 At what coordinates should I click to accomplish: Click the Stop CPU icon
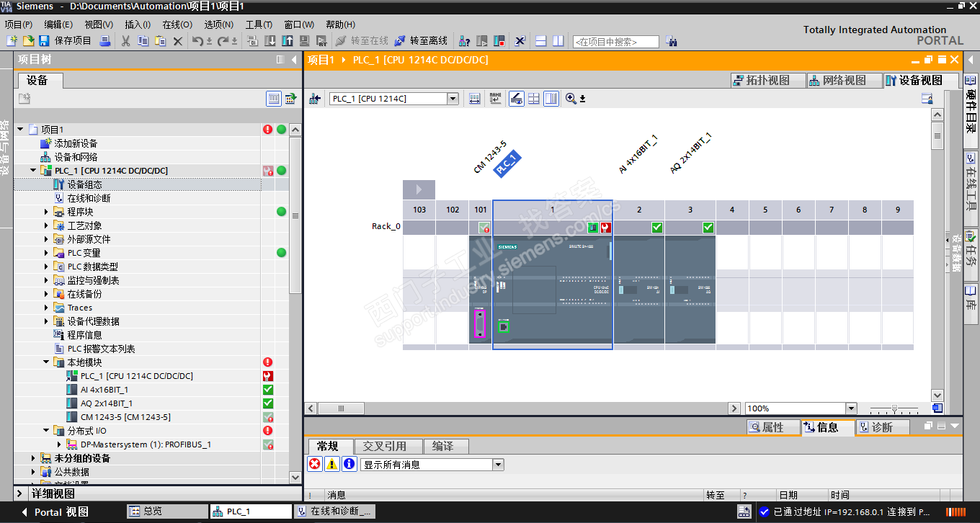point(499,41)
